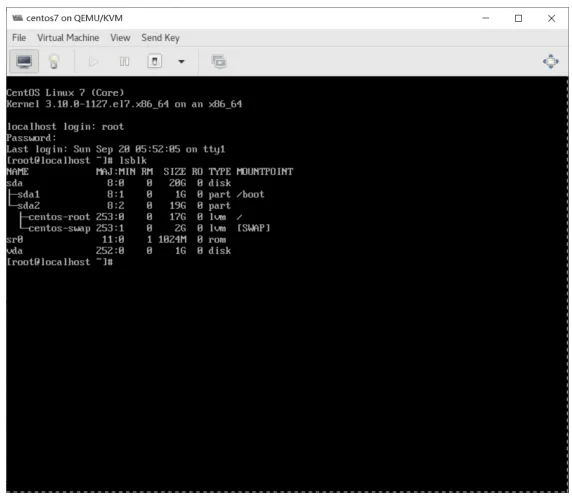Click the virt-manager icon in title bar
The width and height of the screenshot is (572, 500).
coord(18,18)
